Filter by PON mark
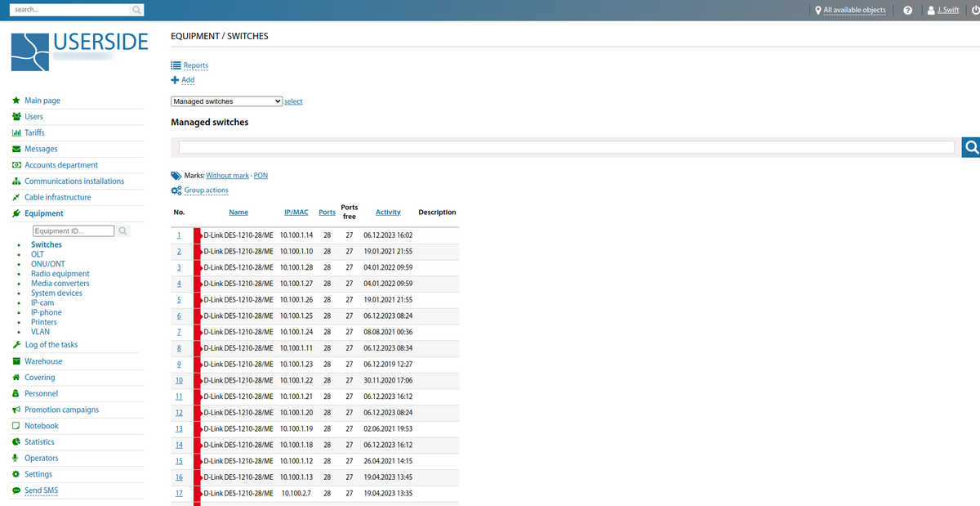 coord(261,176)
